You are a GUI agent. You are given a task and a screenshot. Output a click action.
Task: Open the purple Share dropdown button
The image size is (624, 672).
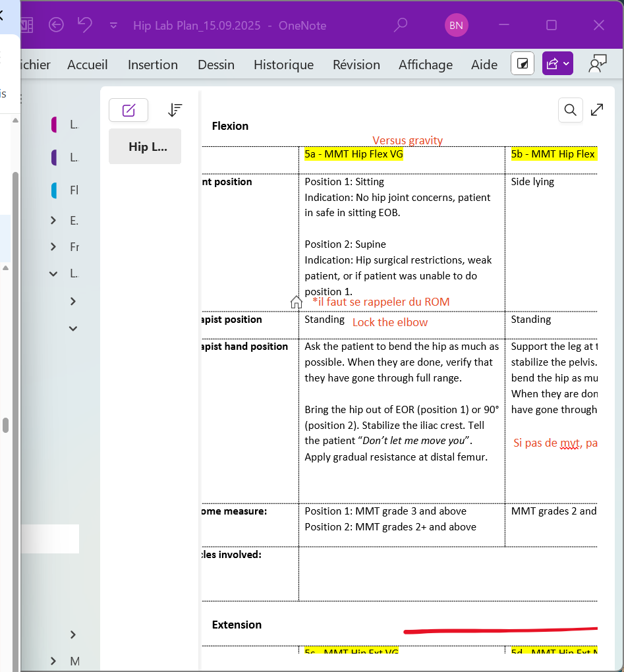557,63
